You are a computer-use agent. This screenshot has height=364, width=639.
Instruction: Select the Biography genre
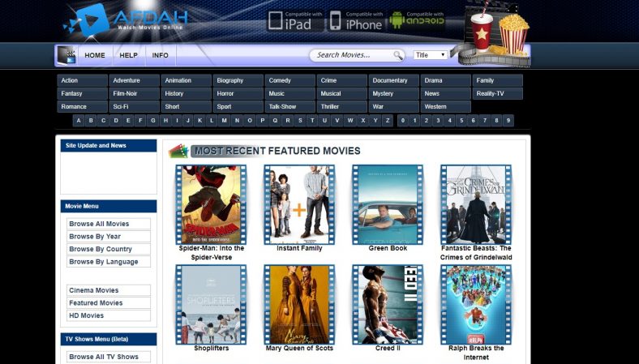click(238, 80)
